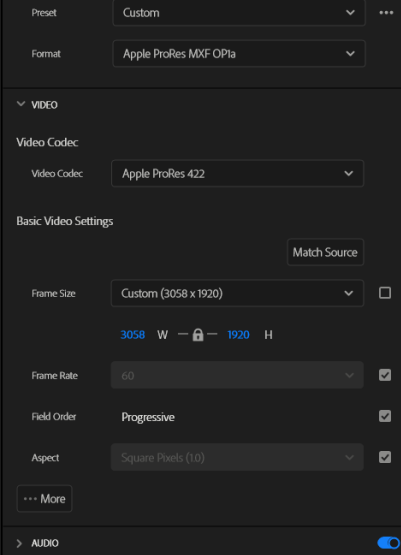Click the Video Codec section heading

(x=47, y=142)
